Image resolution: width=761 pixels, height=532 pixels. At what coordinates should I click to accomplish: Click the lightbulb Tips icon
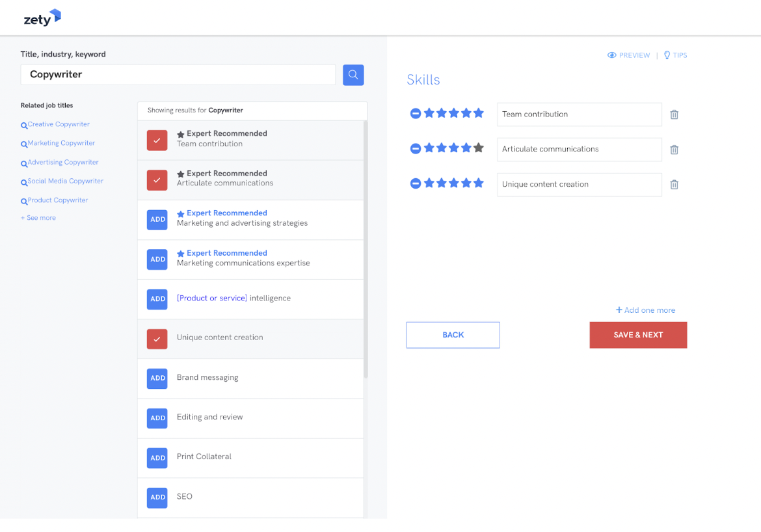tap(667, 55)
